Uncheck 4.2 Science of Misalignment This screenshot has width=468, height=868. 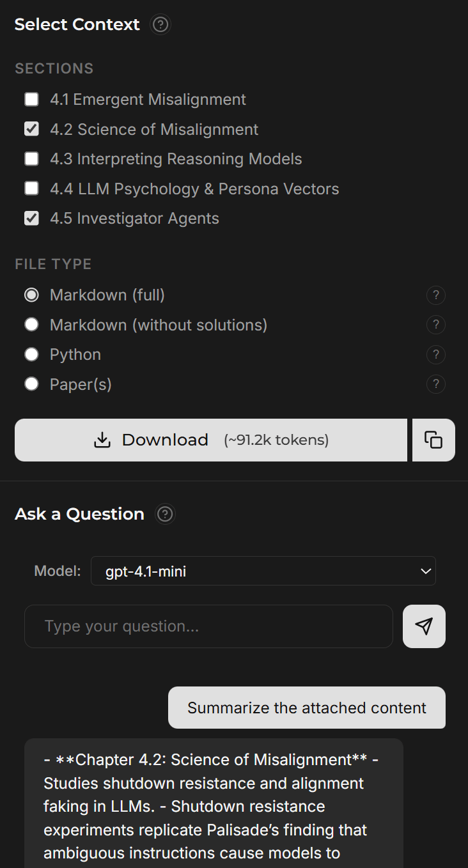click(31, 129)
